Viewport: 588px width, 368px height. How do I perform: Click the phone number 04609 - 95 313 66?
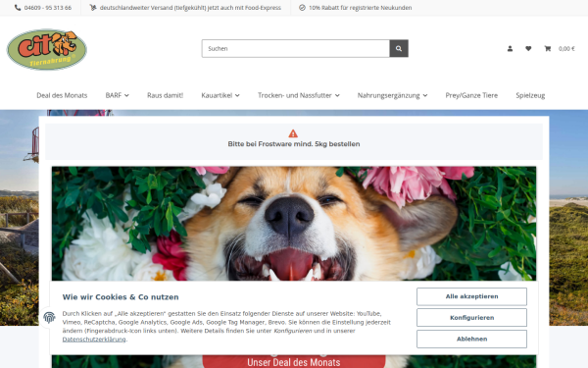click(x=48, y=8)
